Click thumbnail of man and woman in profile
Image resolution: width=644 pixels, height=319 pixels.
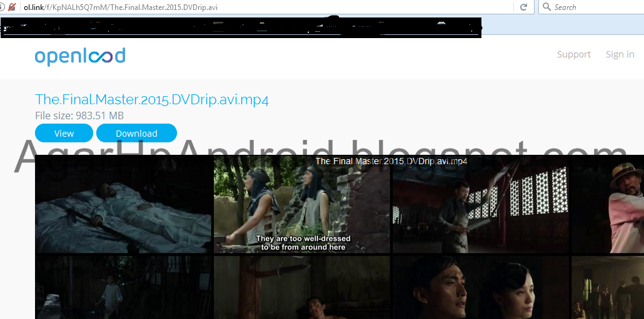[x=481, y=287]
